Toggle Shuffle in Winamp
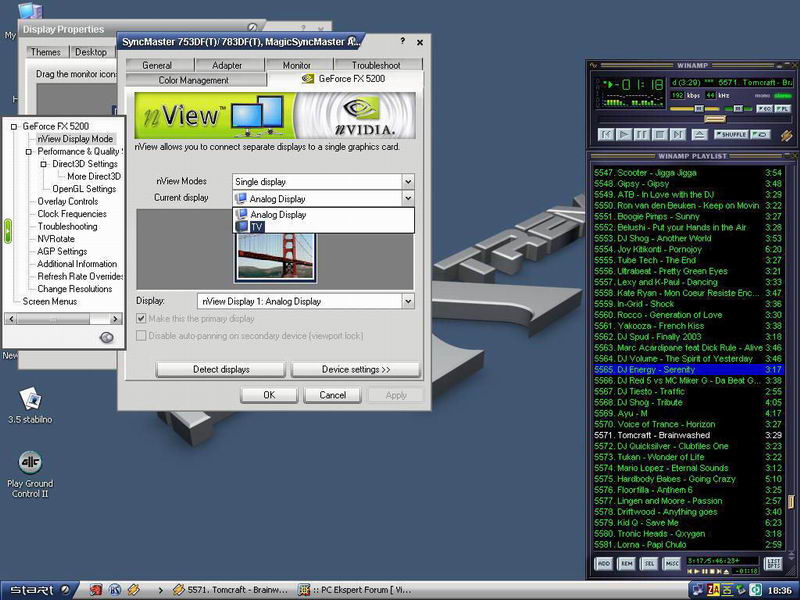Image resolution: width=800 pixels, height=600 pixels. [x=732, y=134]
